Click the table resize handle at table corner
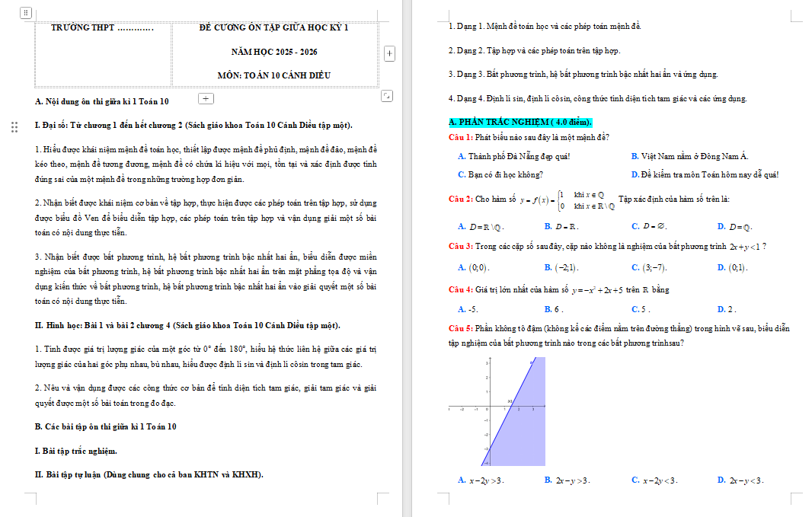 tap(386, 96)
